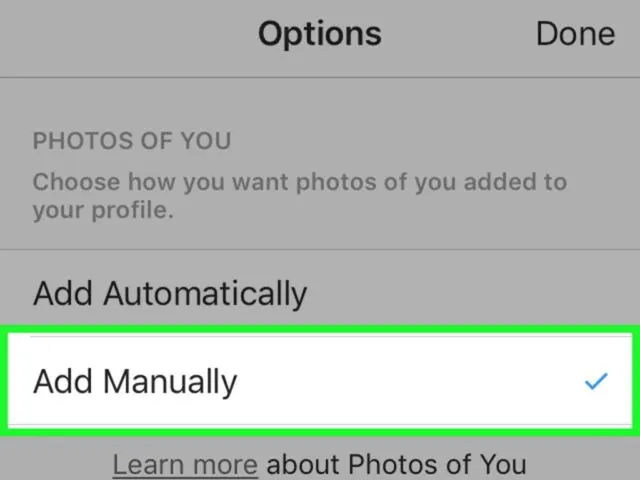Tap the word 'Add' in Add Manually
This screenshot has width=640, height=480.
point(63,382)
